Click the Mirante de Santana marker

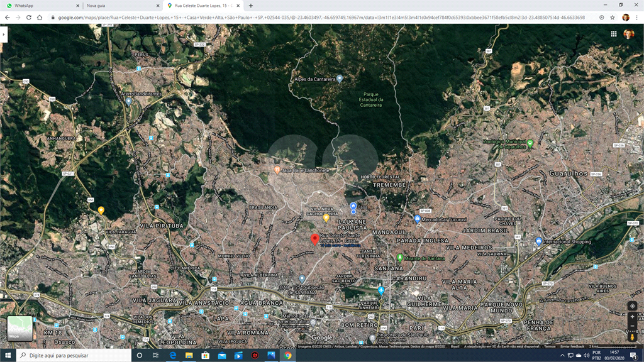pos(400,258)
